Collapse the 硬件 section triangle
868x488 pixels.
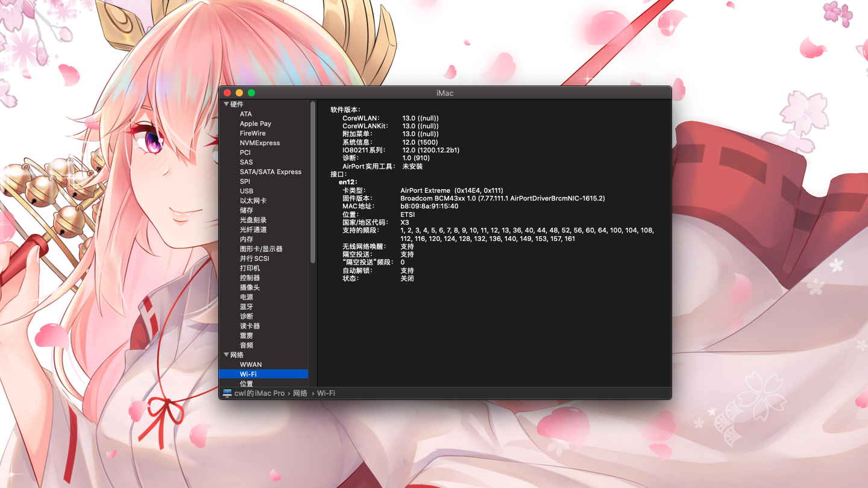(227, 104)
